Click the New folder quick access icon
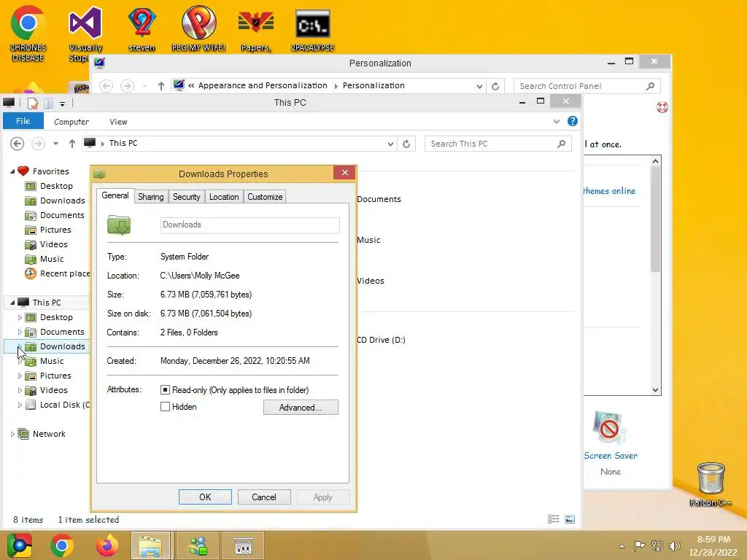The height and width of the screenshot is (560, 747). pyautogui.click(x=48, y=103)
